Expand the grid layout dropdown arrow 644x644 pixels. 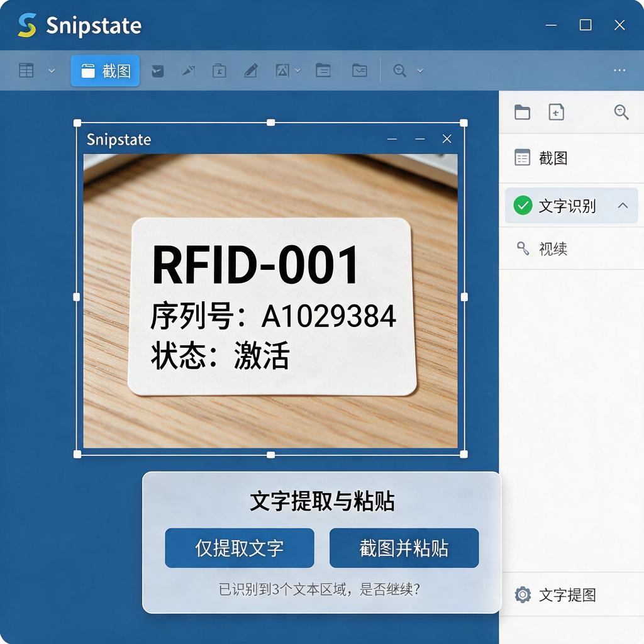coord(52,70)
